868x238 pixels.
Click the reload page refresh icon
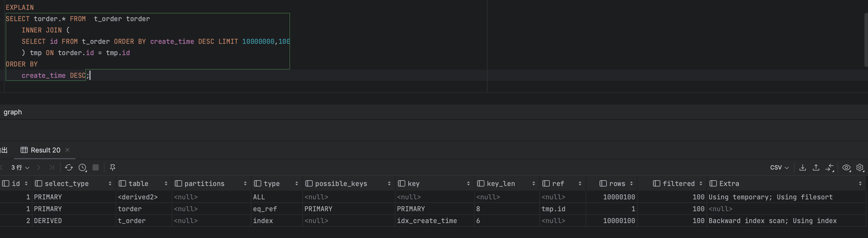pyautogui.click(x=69, y=167)
